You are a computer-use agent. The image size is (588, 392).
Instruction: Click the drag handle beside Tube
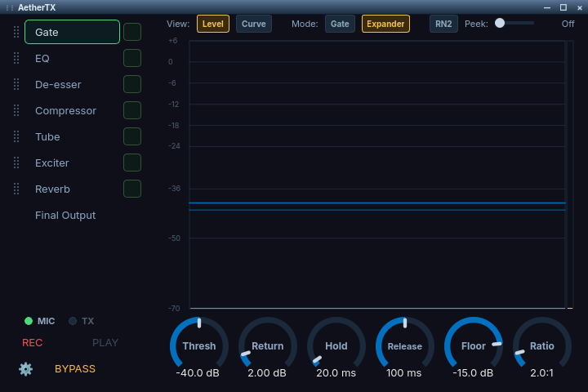[x=16, y=136]
